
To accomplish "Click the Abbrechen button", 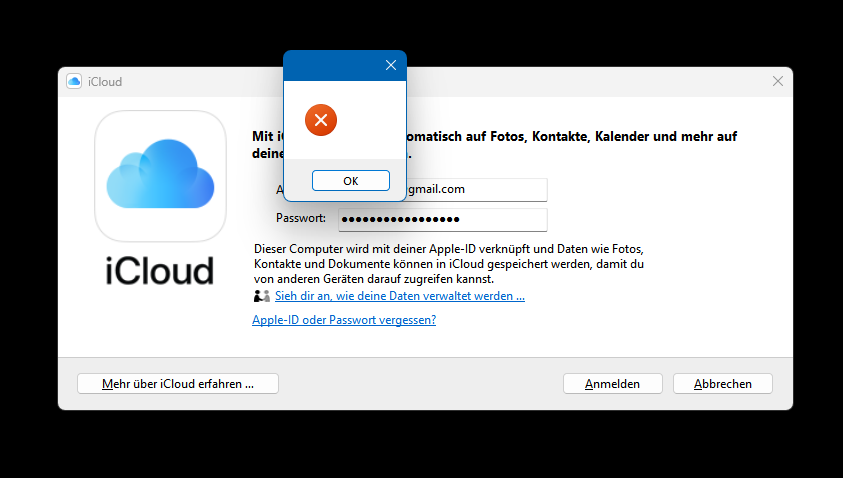I will [x=722, y=383].
